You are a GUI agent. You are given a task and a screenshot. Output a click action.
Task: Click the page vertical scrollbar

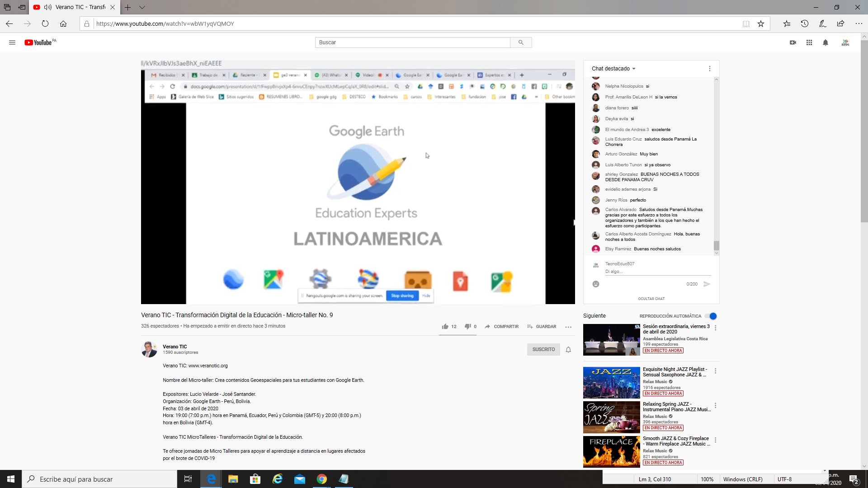864,131
